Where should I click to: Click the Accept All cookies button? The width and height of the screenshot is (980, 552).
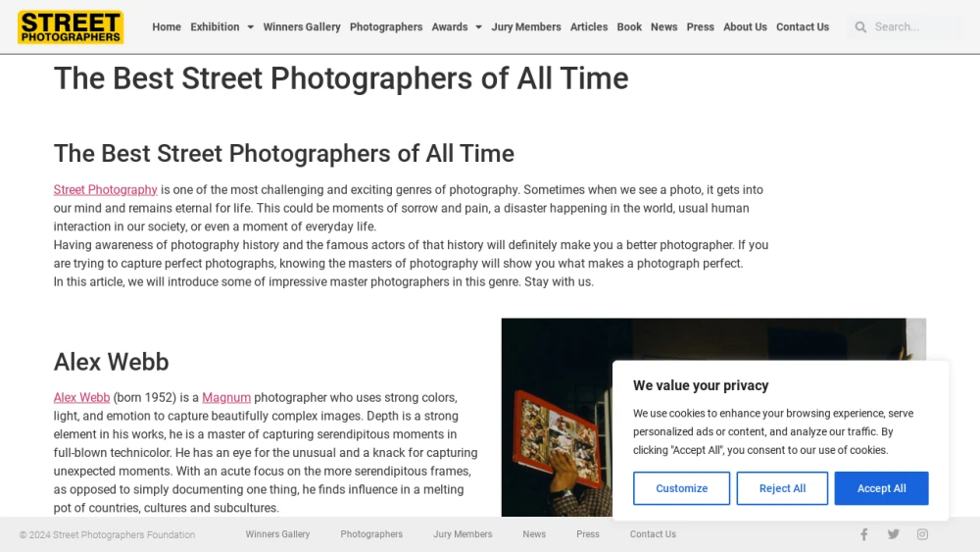(881, 488)
